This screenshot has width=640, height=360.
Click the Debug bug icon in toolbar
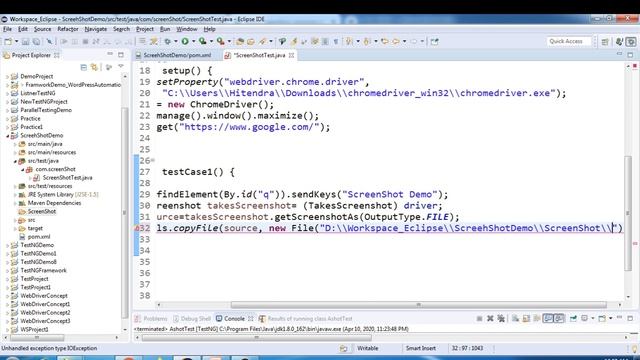[167, 41]
